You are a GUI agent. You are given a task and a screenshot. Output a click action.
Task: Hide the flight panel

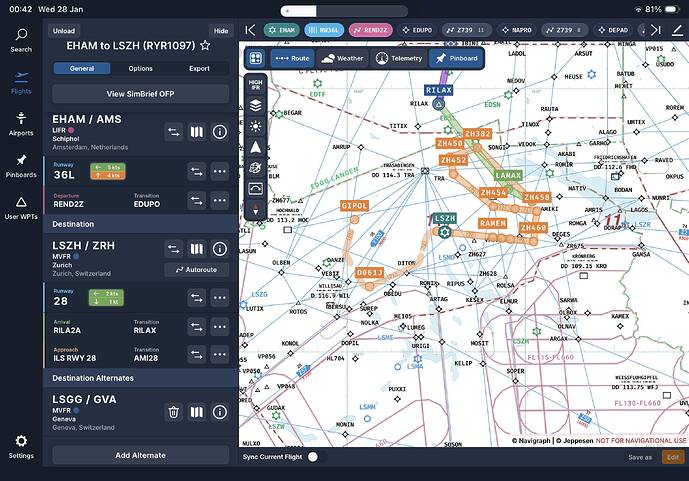pos(221,31)
